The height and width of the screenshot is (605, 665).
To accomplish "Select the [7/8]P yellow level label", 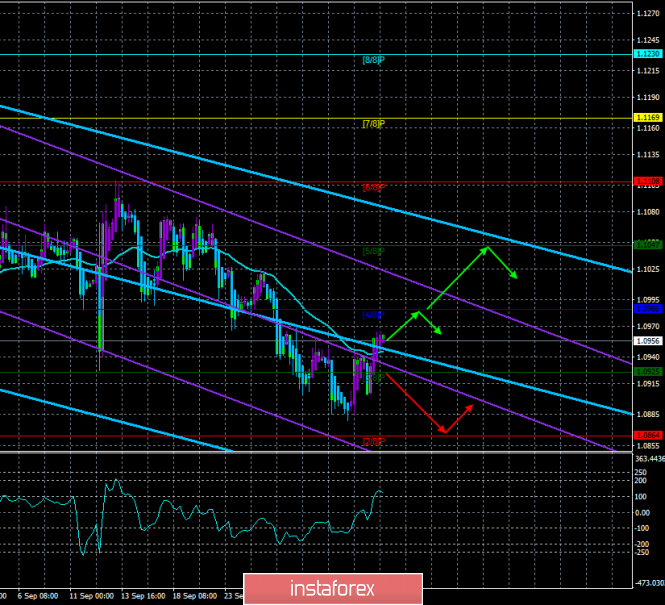I will point(373,123).
